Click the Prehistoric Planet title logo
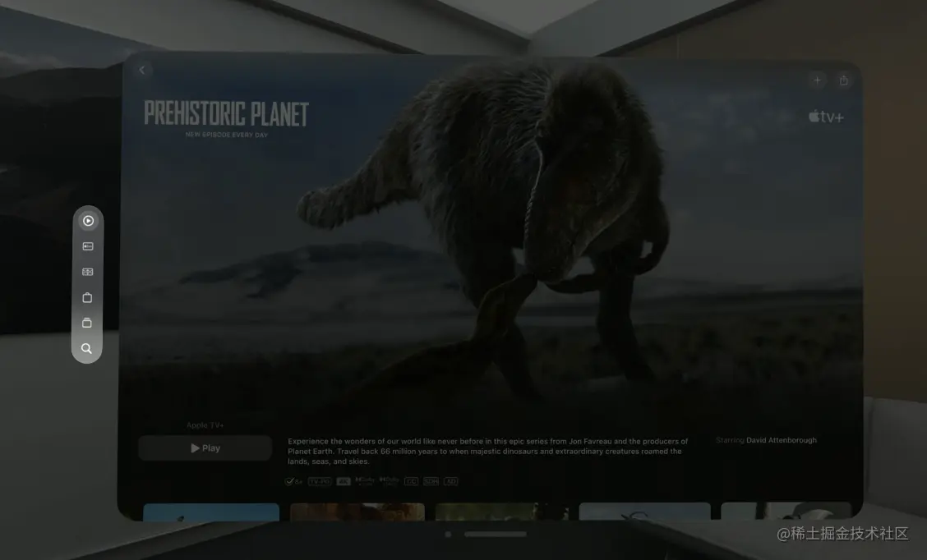Screen dimensions: 927x560 click(227, 113)
